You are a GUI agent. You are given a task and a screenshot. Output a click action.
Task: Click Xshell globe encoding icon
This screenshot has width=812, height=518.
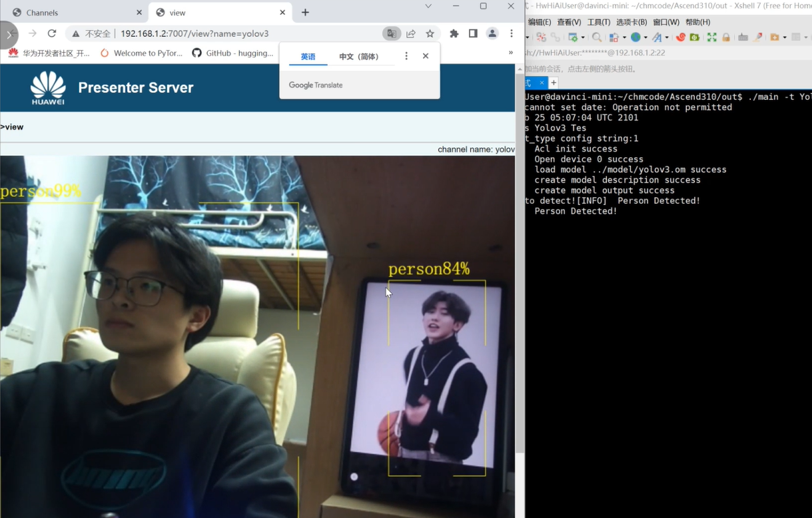click(x=635, y=37)
